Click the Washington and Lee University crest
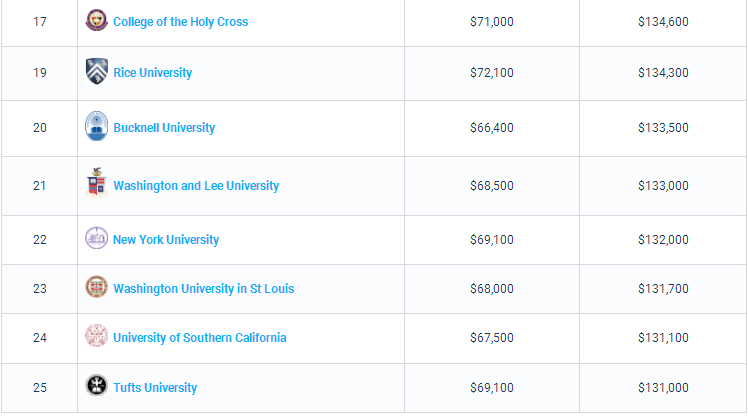 pyautogui.click(x=96, y=184)
